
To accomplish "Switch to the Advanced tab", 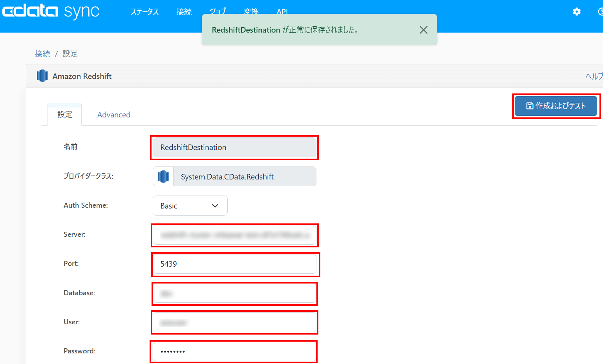I will pyautogui.click(x=113, y=114).
